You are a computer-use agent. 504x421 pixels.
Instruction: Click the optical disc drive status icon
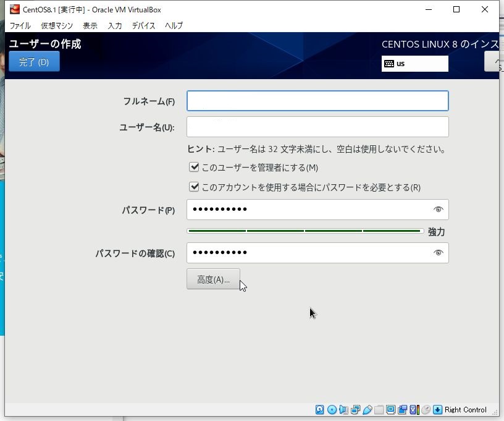[x=332, y=409]
